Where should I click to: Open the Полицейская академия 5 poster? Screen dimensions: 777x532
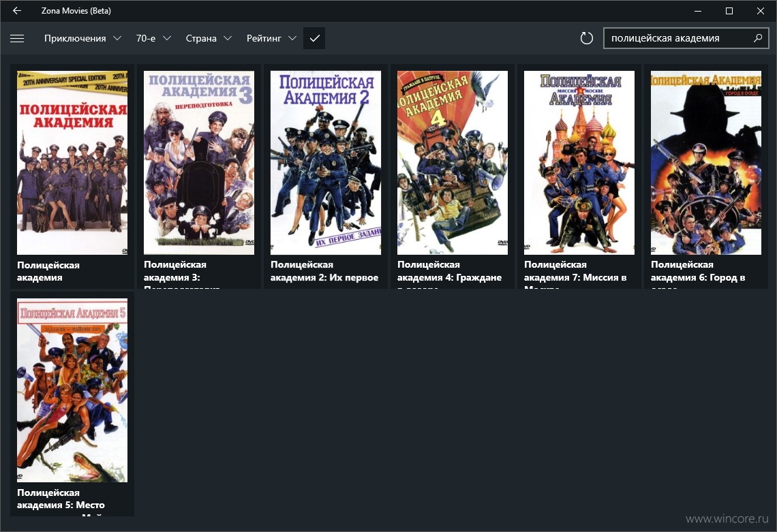pyautogui.click(x=72, y=390)
